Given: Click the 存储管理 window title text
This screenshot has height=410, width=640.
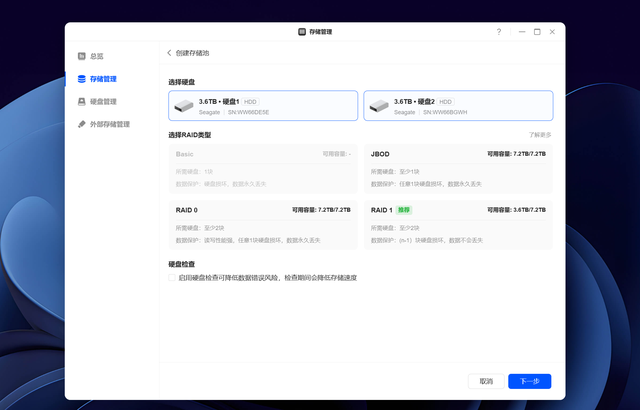Looking at the screenshot, I should pos(320,32).
